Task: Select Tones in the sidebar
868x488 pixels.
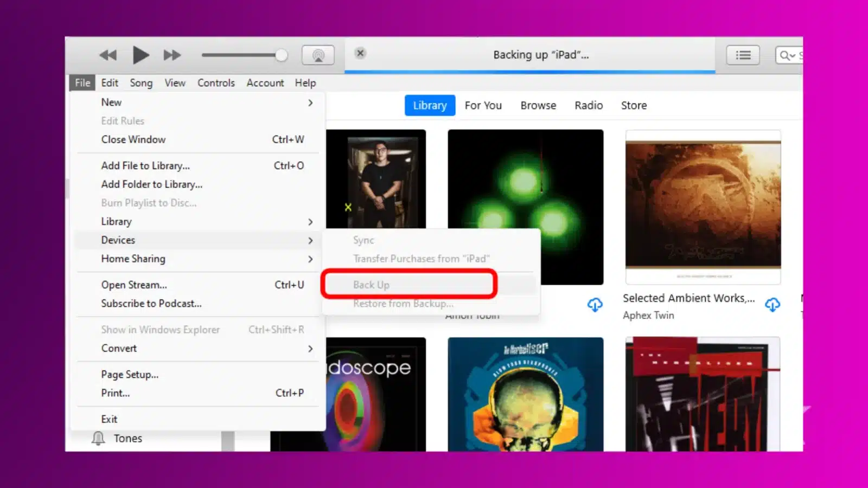Action: (x=128, y=439)
